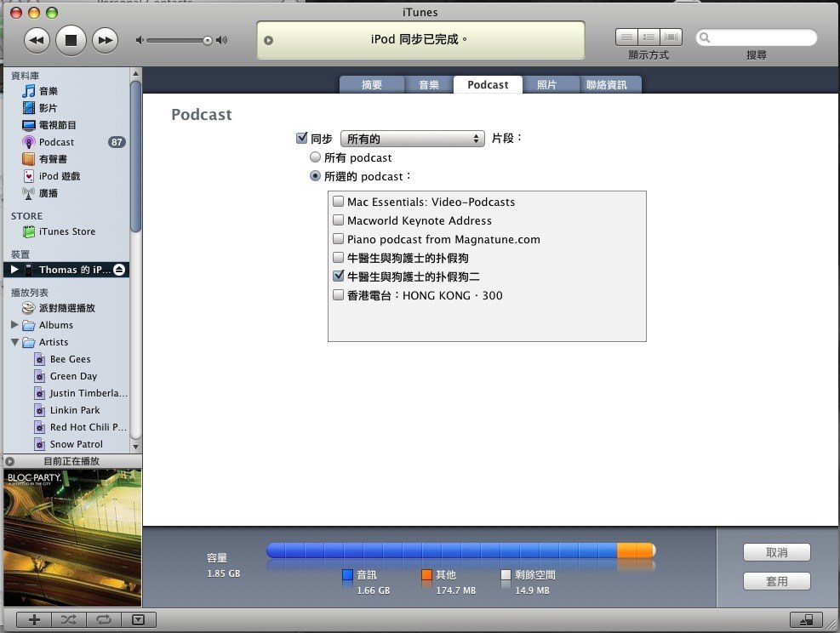The width and height of the screenshot is (840, 633).
Task: Open iPod 遊戲 in sidebar
Action: [x=66, y=176]
